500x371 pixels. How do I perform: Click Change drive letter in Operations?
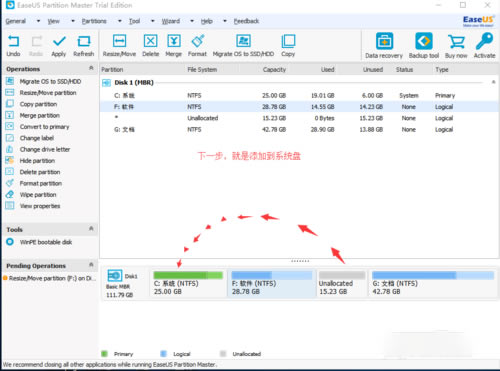coord(45,149)
